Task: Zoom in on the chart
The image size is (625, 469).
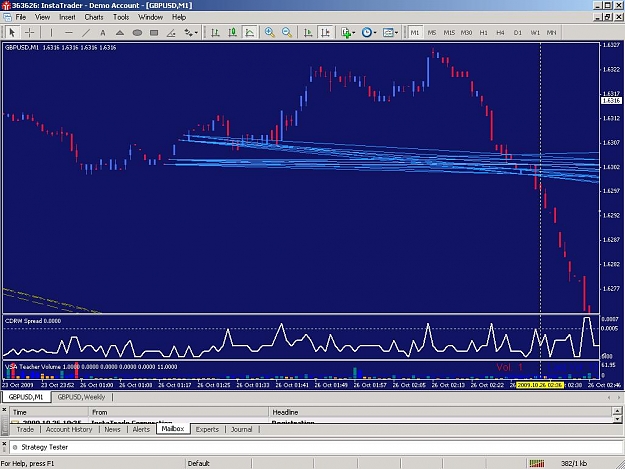Action: pos(270,33)
